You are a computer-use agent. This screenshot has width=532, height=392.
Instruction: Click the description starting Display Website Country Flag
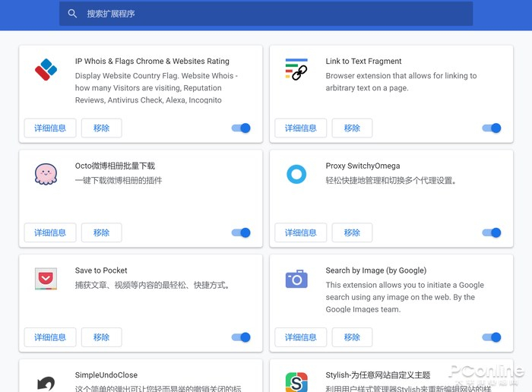click(x=156, y=88)
